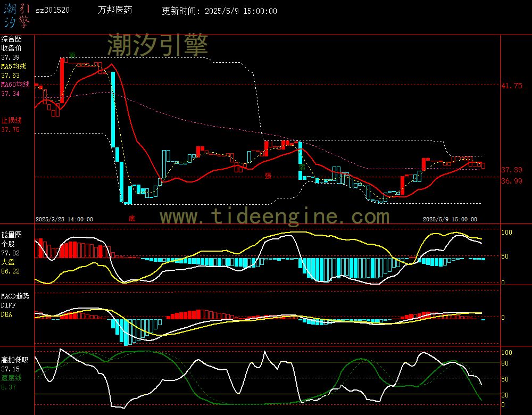Click the 37.39 value under 收盘价

point(10,57)
